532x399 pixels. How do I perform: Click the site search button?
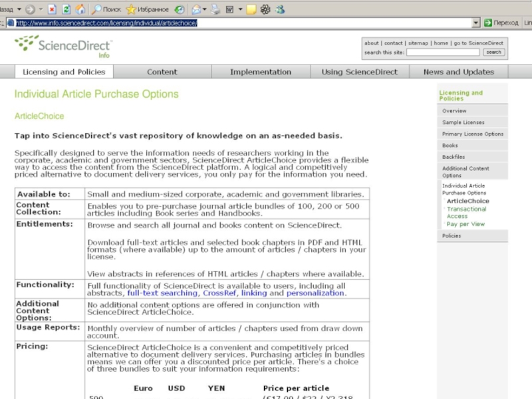point(493,53)
